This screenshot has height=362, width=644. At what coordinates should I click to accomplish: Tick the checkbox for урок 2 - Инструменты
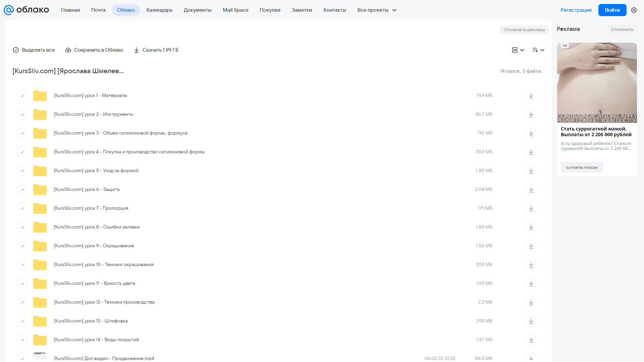22,114
